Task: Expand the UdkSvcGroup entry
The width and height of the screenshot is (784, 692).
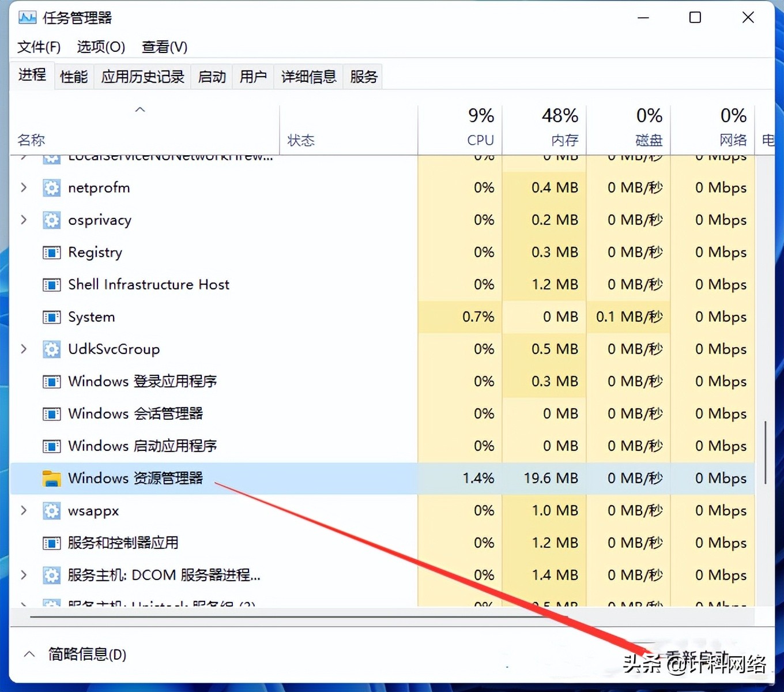Action: click(24, 349)
